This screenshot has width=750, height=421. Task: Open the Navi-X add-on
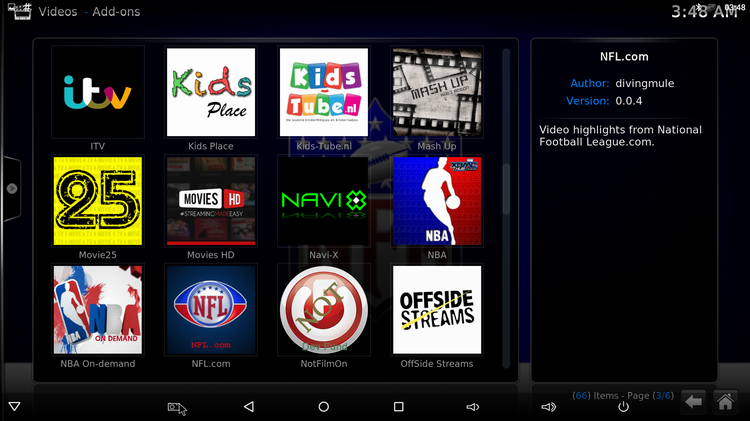pos(324,202)
